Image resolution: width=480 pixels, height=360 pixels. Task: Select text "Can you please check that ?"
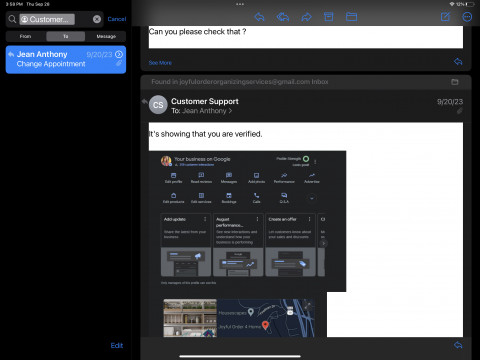pos(197,32)
